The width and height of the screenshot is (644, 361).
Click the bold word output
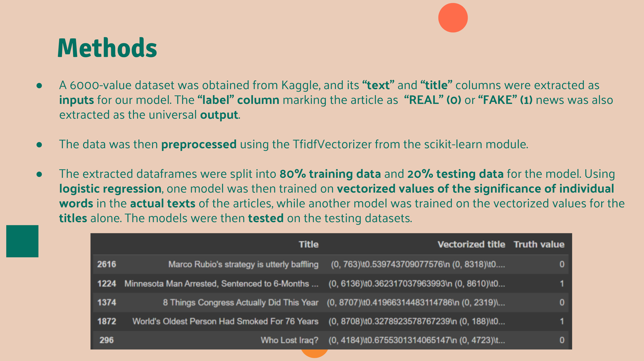point(219,115)
